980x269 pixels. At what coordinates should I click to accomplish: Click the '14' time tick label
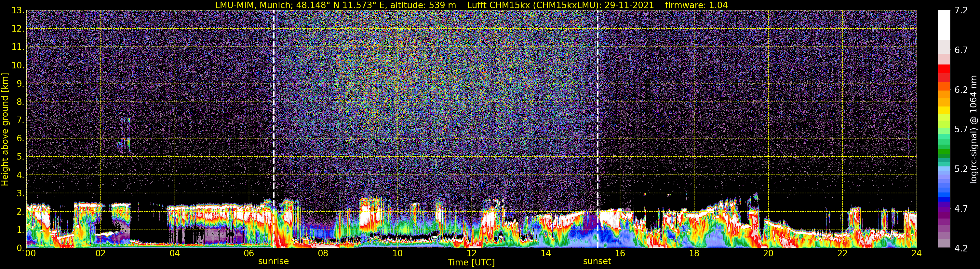[545, 254]
